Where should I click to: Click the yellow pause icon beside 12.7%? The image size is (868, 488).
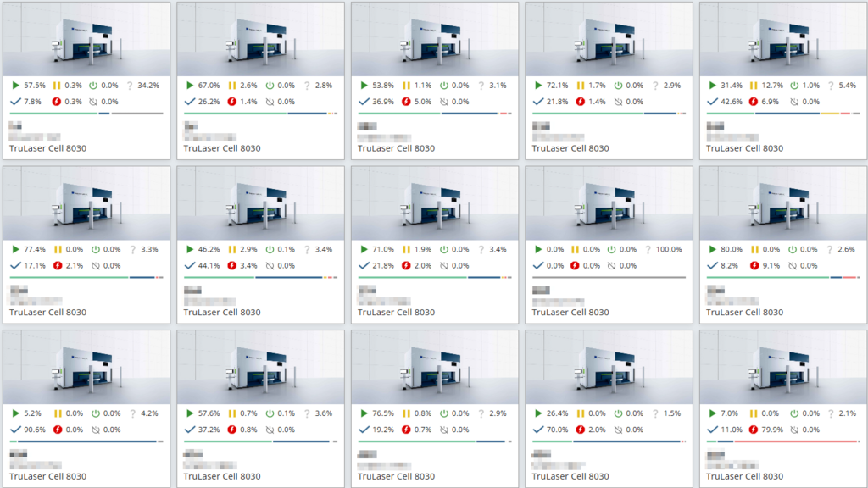tap(754, 86)
